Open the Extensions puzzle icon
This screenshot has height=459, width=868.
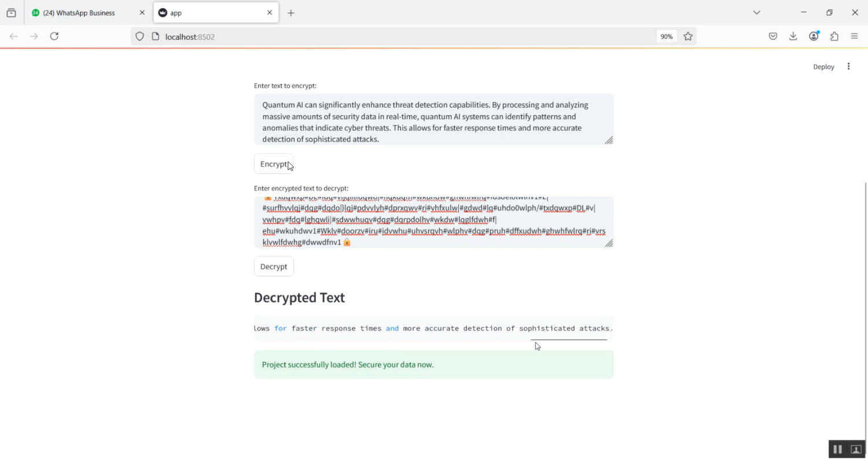point(834,36)
